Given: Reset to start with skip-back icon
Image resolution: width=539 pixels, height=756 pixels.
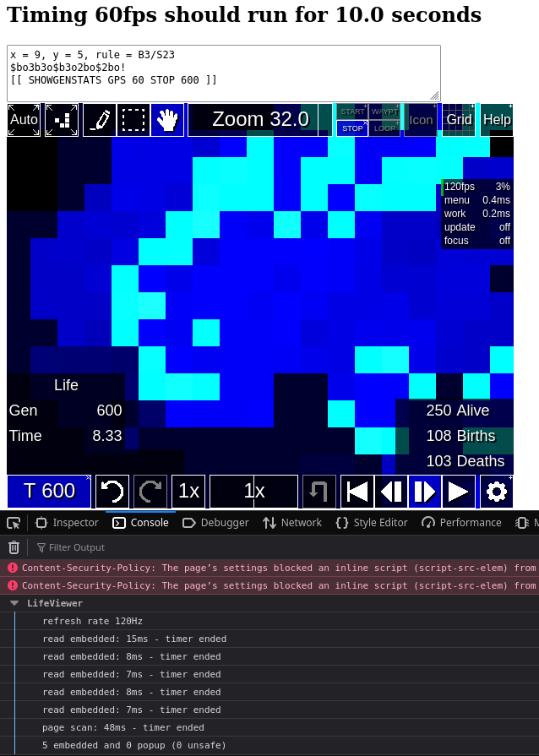Looking at the screenshot, I should [x=357, y=492].
